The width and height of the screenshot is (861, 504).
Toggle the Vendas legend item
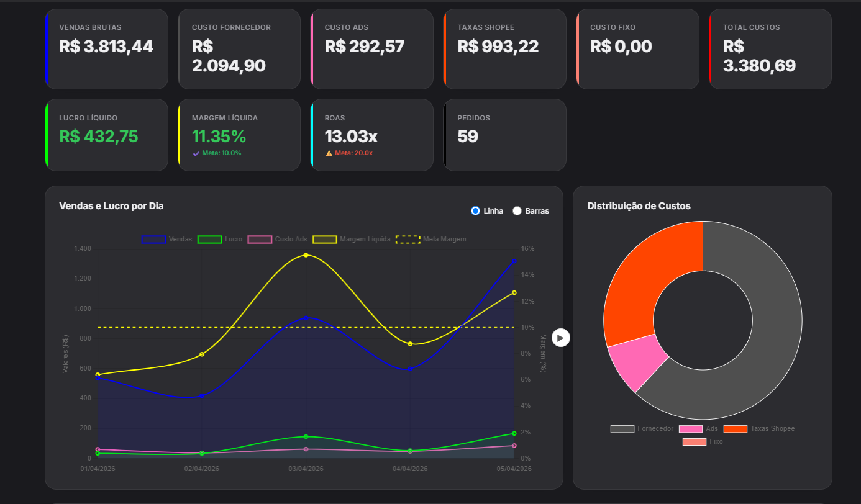tap(167, 239)
